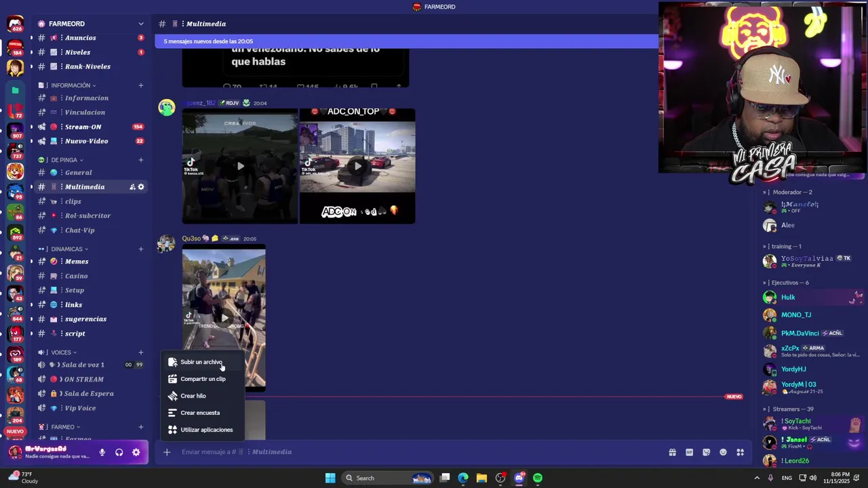This screenshot has width=868, height=488.
Task: Switch to the General channel
Action: point(92,173)
